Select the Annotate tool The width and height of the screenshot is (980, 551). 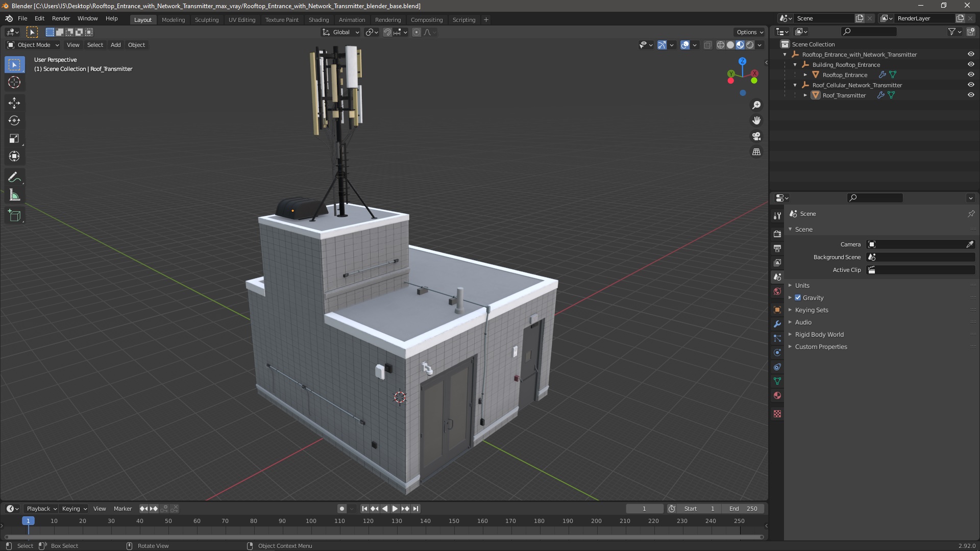14,178
